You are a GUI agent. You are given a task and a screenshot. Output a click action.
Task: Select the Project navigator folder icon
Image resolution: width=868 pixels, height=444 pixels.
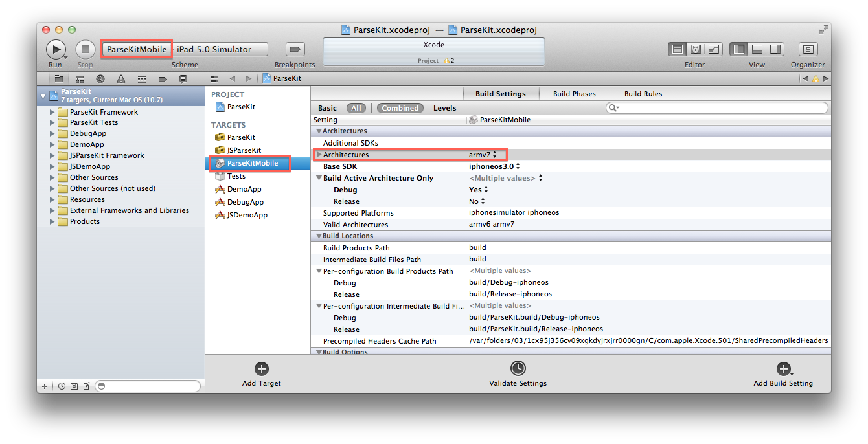pyautogui.click(x=59, y=79)
